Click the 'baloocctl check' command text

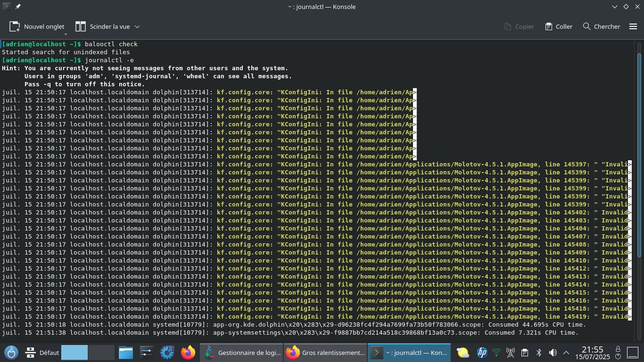111,44
